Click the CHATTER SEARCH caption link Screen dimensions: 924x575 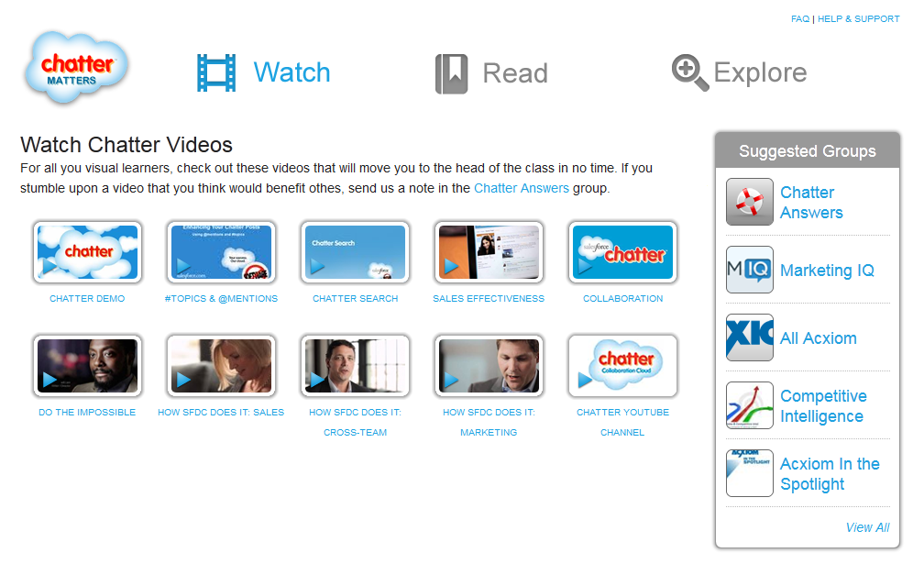tap(355, 298)
